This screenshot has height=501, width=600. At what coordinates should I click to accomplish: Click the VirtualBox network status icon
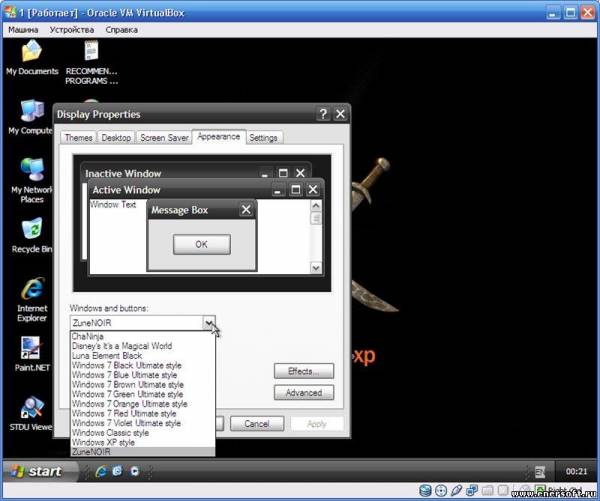[x=472, y=490]
